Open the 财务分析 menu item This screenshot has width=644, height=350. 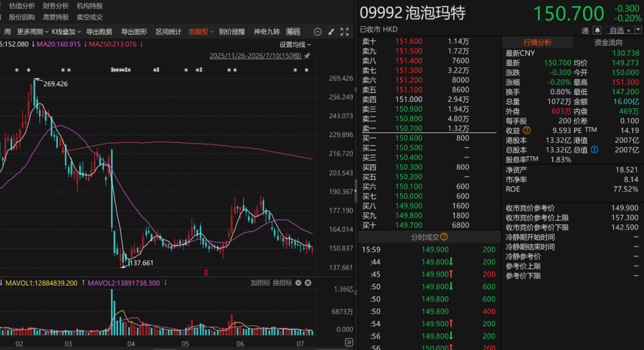click(56, 6)
